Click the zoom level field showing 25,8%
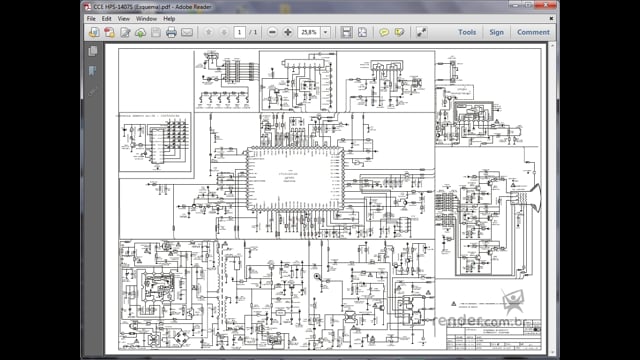Image resolution: width=640 pixels, height=360 pixels. (x=309, y=32)
